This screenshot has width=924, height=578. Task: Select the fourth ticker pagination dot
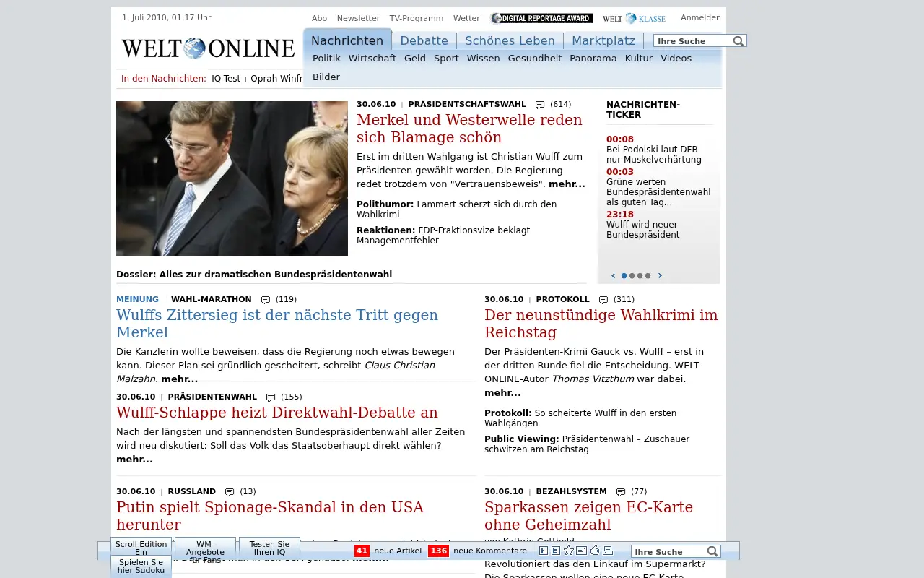tap(648, 276)
